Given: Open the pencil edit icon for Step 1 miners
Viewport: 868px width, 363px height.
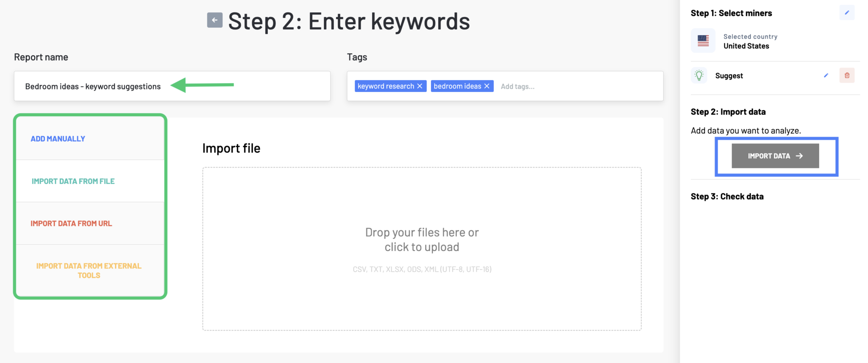Looking at the screenshot, I should pyautogui.click(x=847, y=13).
